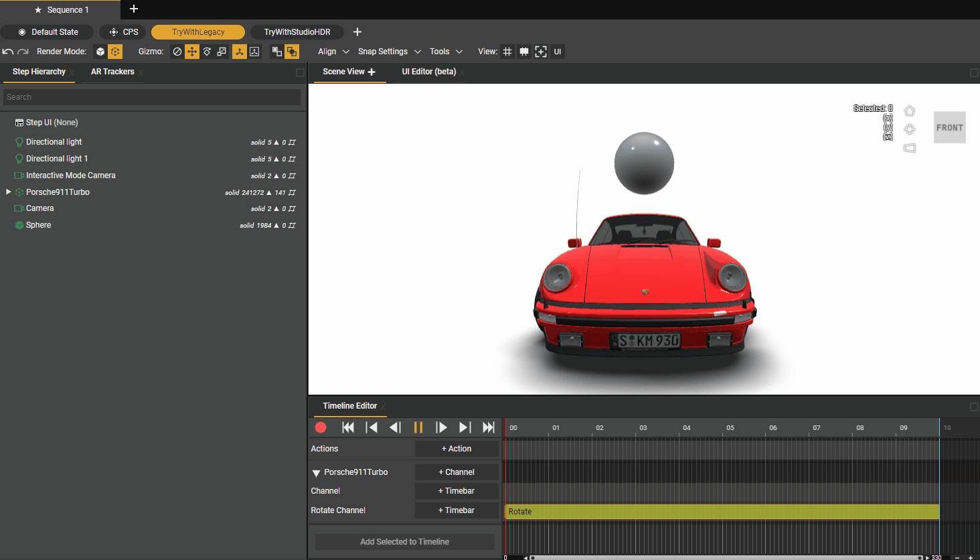Screen dimensions: 980x560
Task: Toggle the local axis gizmo mode
Action: (x=240, y=52)
